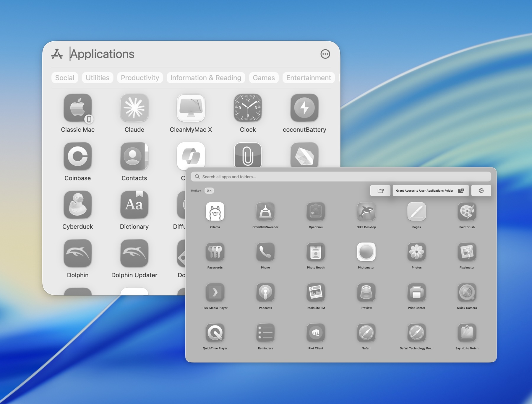
Task: Open Pixelmator
Action: click(466, 252)
